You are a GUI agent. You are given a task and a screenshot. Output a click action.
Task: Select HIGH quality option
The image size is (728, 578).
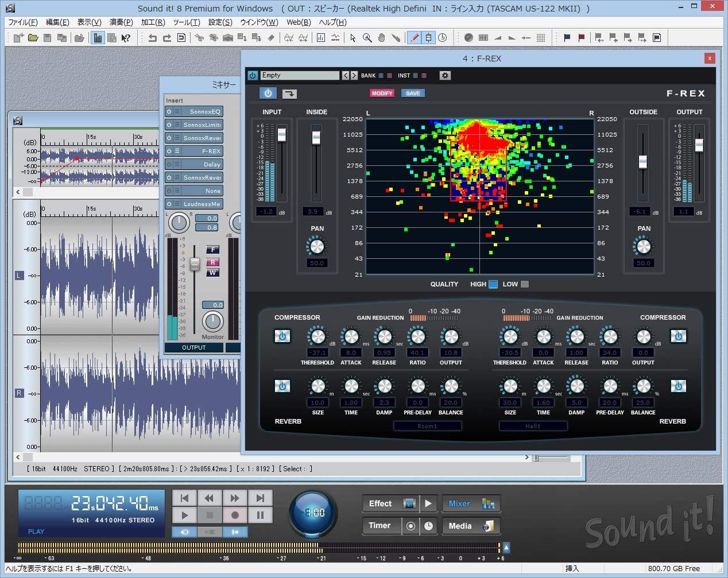[493, 284]
